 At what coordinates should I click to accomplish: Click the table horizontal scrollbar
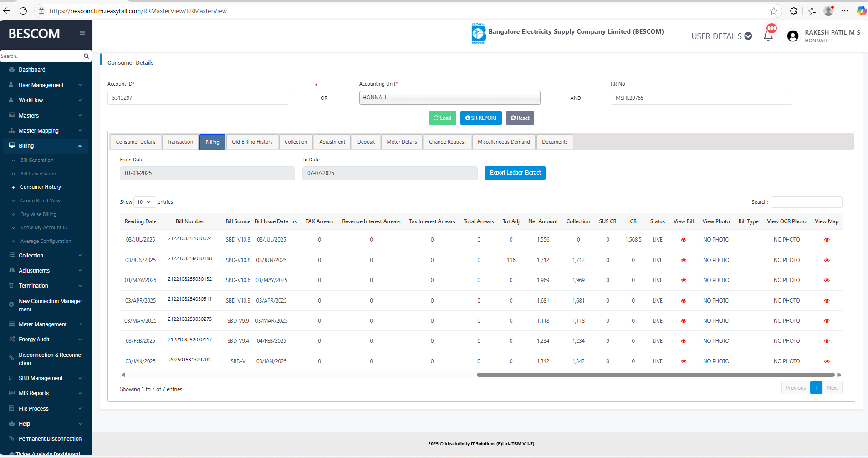[655, 375]
